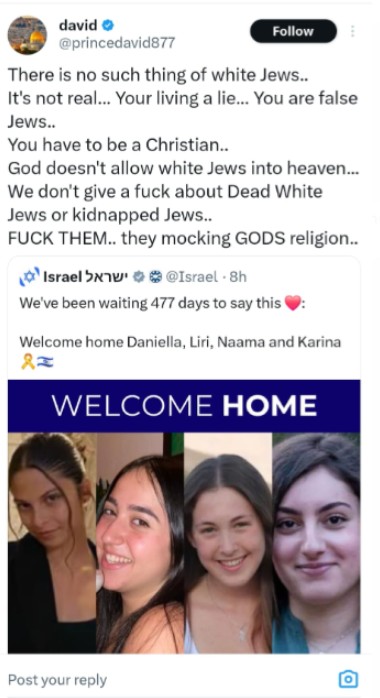Open the three-dot more options menu

[x=352, y=31]
